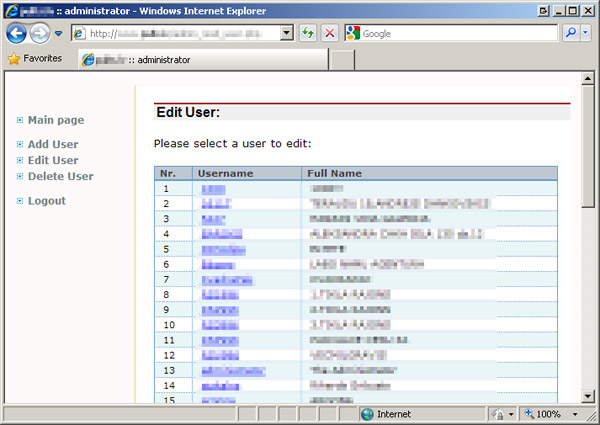The height and width of the screenshot is (425, 600).
Task: Expand the search provider options arrow
Action: coord(586,33)
